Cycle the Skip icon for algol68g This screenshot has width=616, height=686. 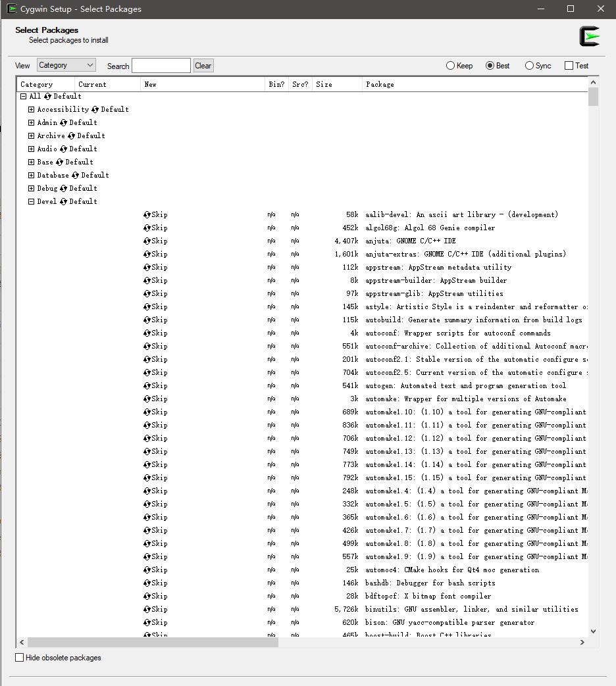147,228
